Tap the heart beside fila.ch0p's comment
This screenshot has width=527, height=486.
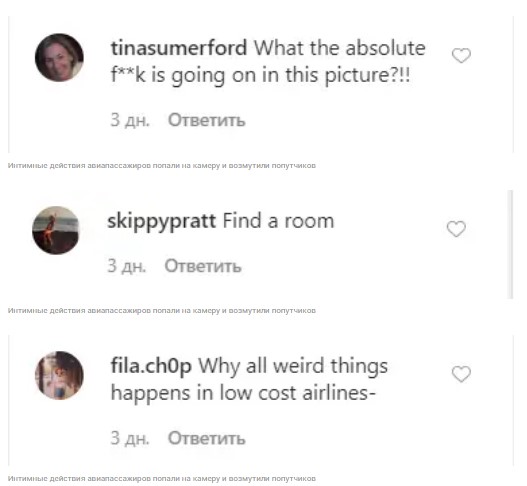461,374
